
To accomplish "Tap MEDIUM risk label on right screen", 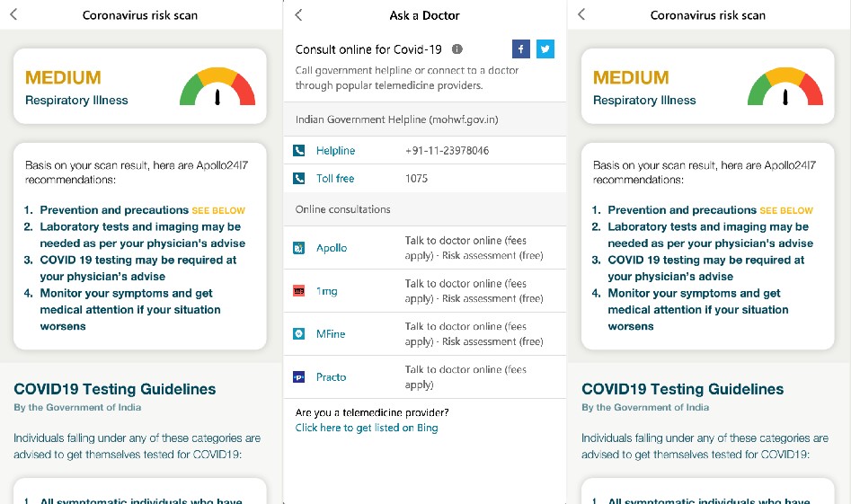I will pos(631,77).
